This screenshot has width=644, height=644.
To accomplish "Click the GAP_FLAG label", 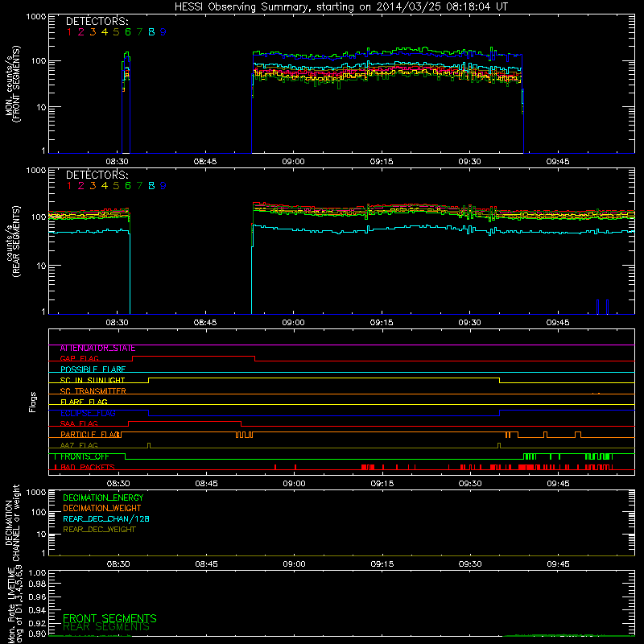I will 79,358.
